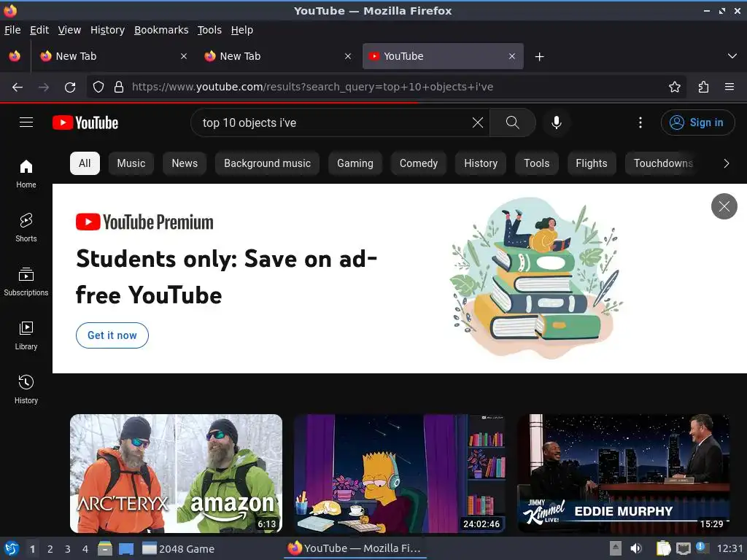Viewport: 747px width, 560px height.
Task: Switch to the first New Tab
Action: (x=113, y=56)
